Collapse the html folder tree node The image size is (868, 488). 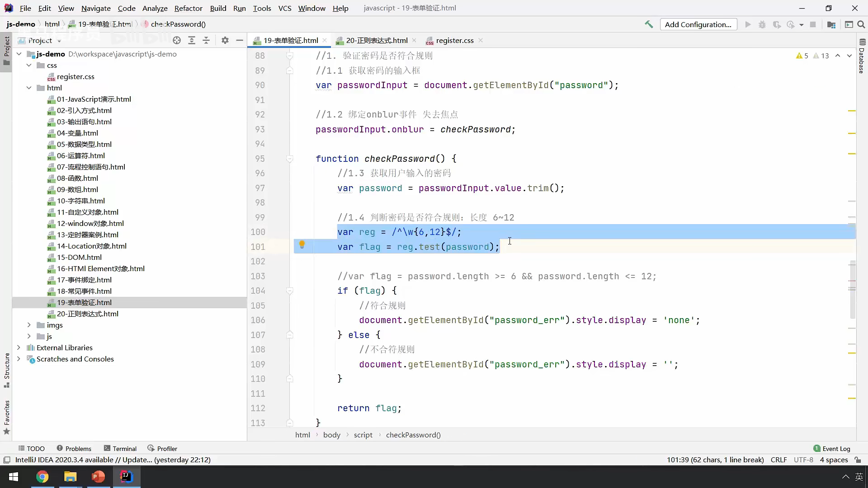[x=29, y=88]
